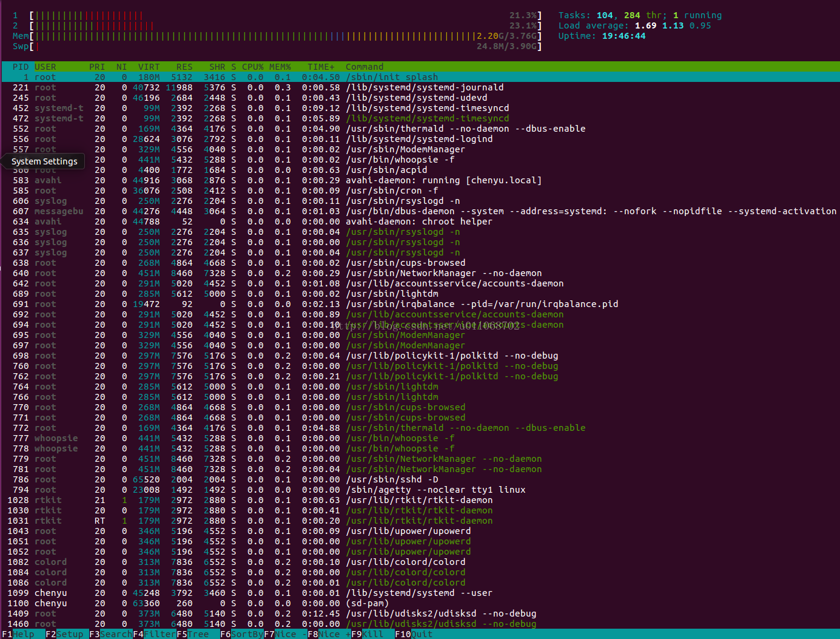Click the Tasks count summary line
This screenshot has height=639, width=840.
pos(640,15)
